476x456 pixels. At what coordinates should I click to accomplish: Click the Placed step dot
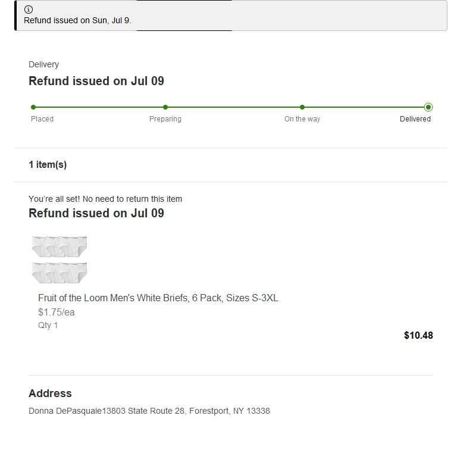point(33,107)
